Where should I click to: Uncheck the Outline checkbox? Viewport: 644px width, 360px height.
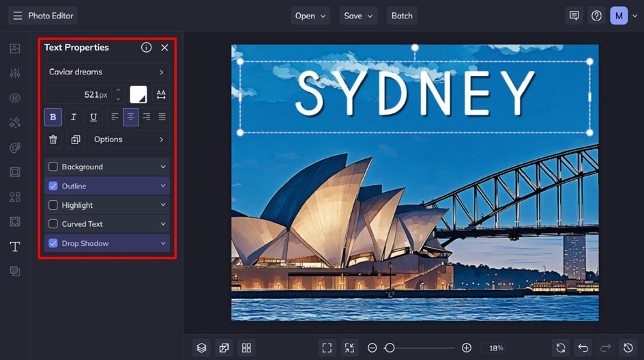53,186
